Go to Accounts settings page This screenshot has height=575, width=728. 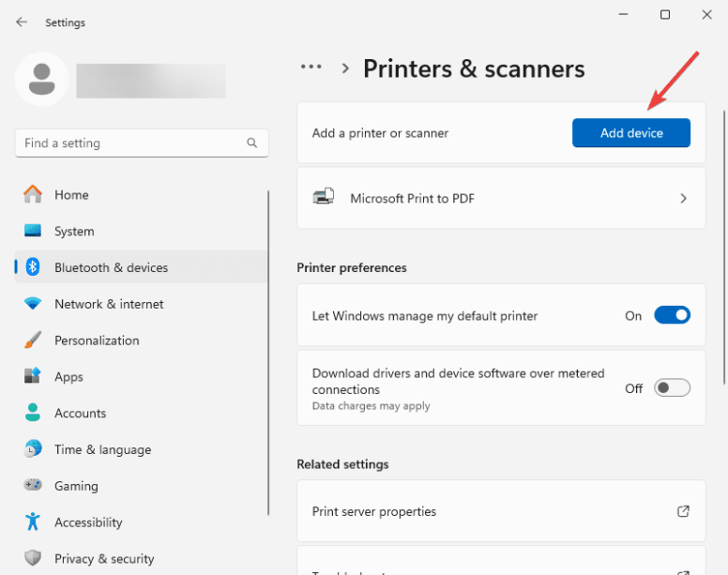(80, 414)
